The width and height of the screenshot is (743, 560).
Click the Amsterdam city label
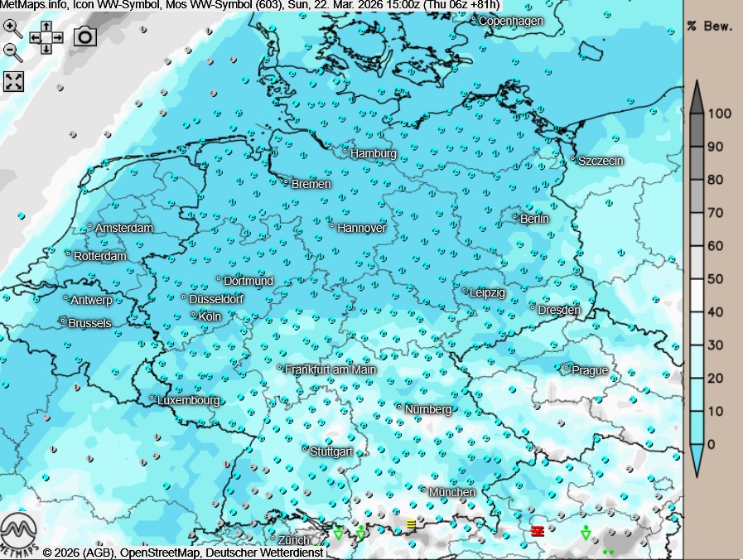click(123, 228)
